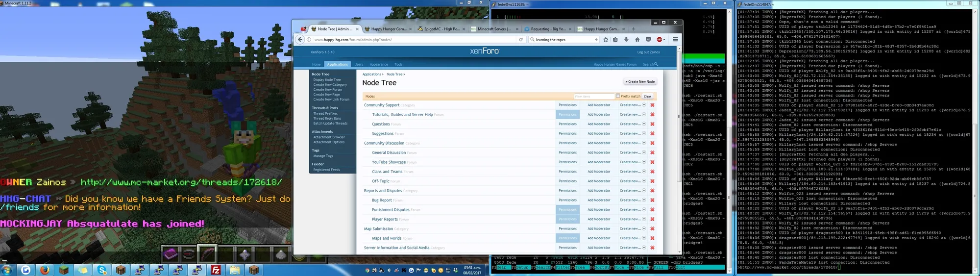This screenshot has width=980, height=276.
Task: Open the Firefox hamburger menu
Action: click(675, 40)
